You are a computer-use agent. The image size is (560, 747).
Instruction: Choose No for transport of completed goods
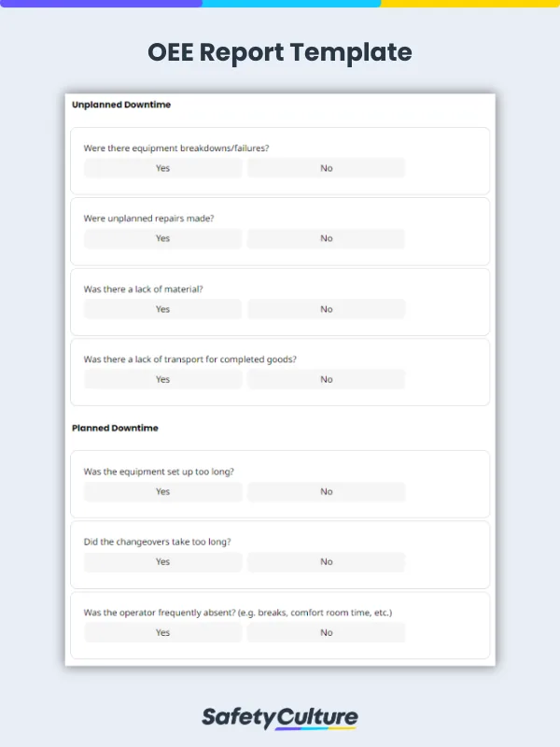[326, 379]
